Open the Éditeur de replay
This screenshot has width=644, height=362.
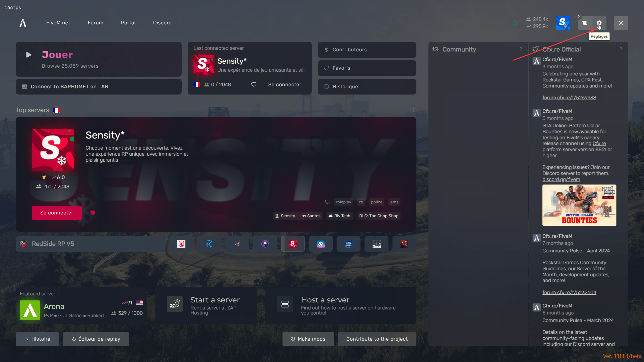pos(96,339)
